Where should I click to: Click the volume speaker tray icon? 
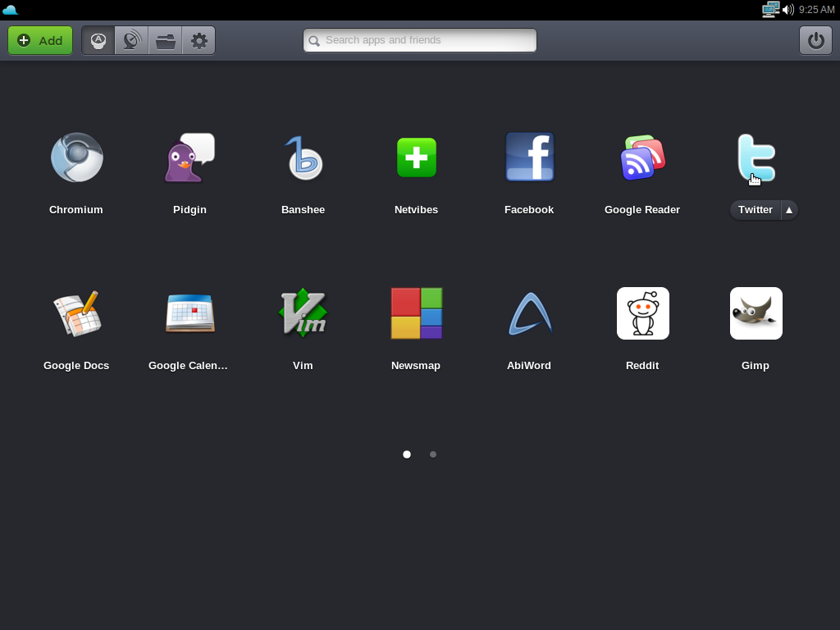coord(788,10)
